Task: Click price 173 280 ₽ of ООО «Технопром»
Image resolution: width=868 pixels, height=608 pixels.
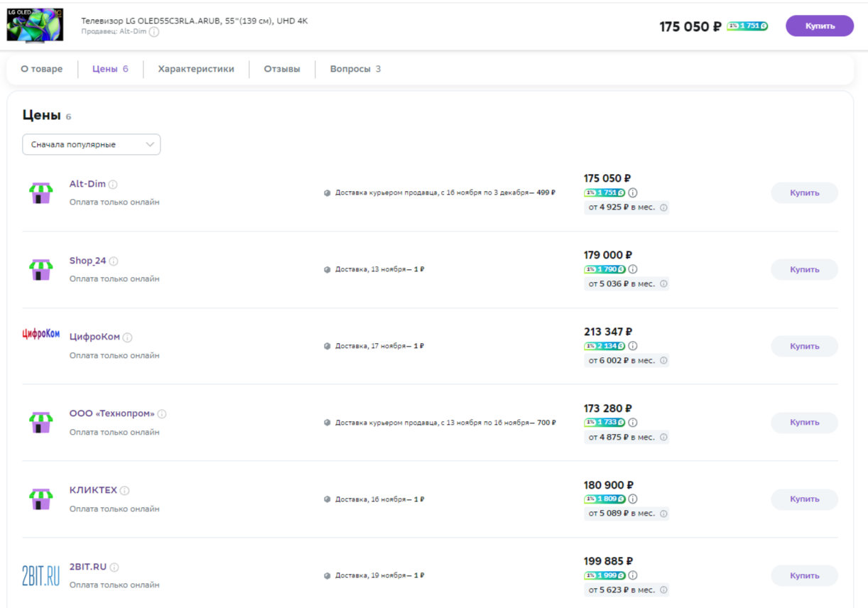Action: (608, 408)
